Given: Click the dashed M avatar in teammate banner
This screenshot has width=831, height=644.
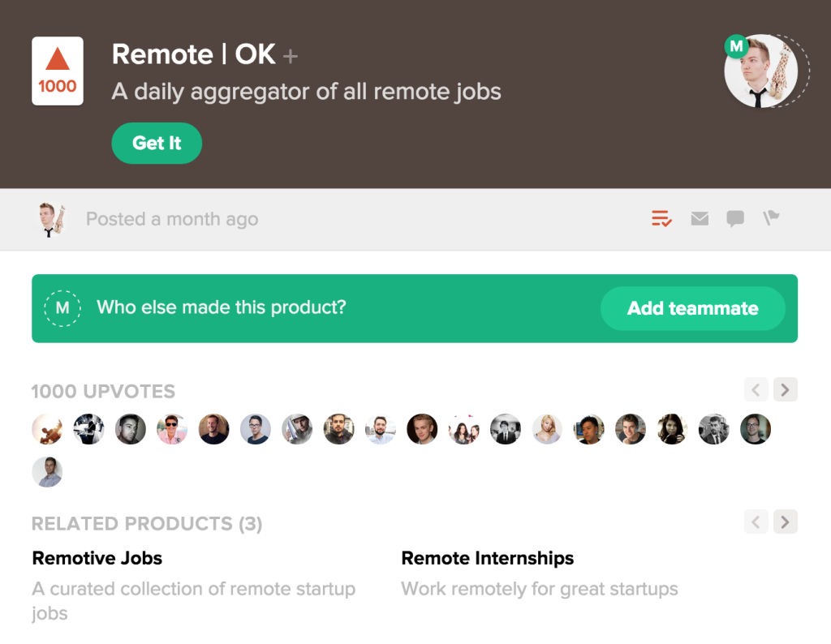Looking at the screenshot, I should [x=62, y=308].
